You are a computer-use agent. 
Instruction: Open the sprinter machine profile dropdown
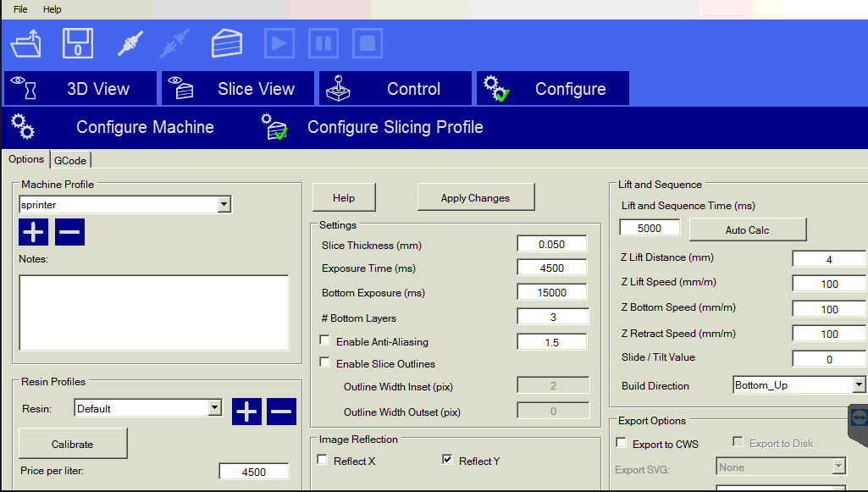pos(224,204)
